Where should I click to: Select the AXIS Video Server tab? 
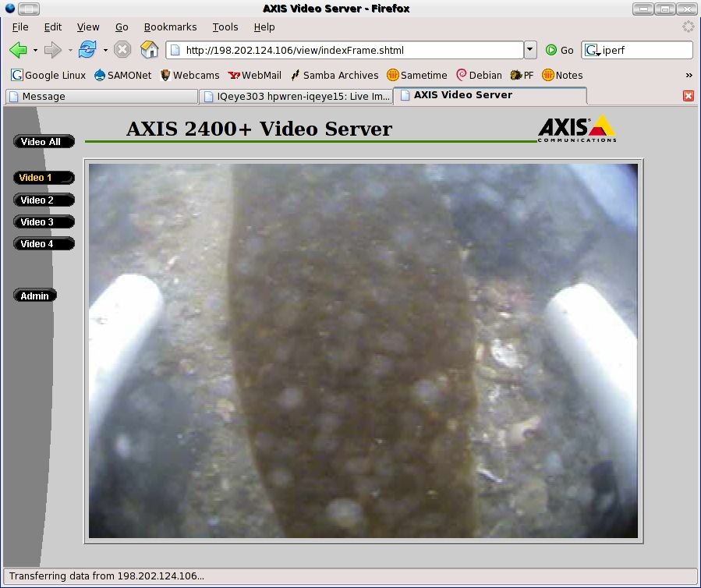(x=490, y=95)
